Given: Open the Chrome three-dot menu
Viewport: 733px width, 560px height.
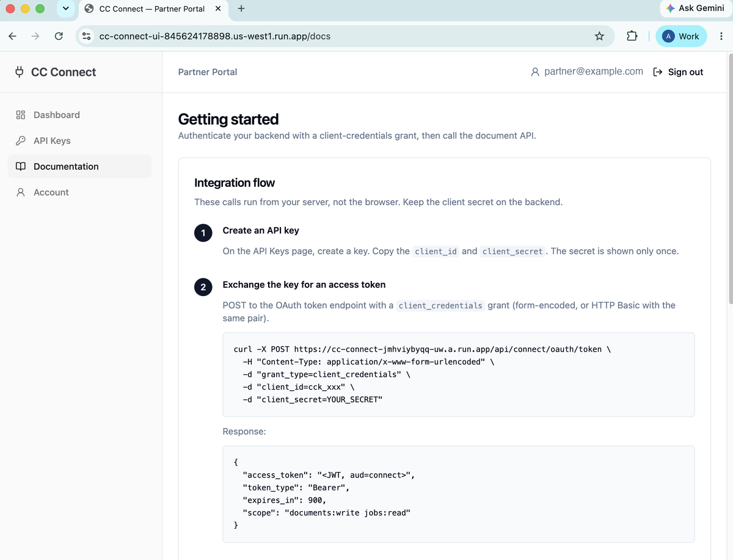Looking at the screenshot, I should (721, 36).
